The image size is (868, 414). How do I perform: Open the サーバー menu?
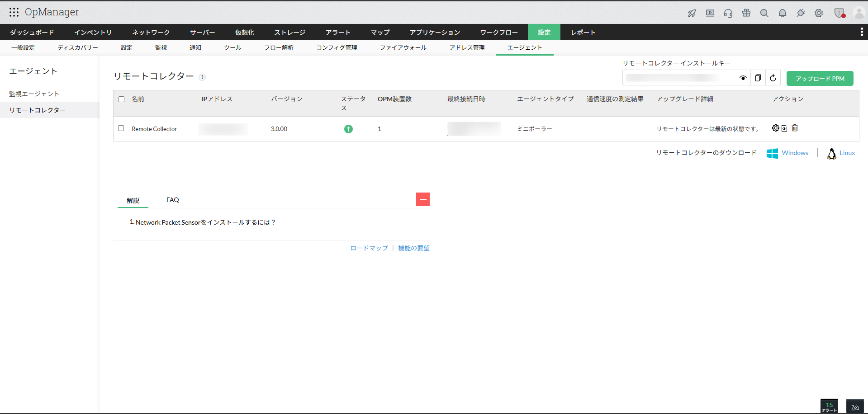point(202,32)
